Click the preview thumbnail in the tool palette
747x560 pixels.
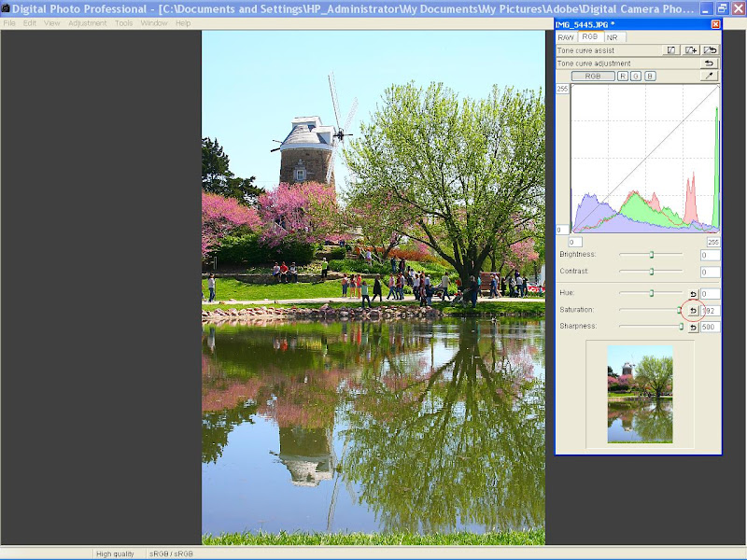[x=640, y=394]
